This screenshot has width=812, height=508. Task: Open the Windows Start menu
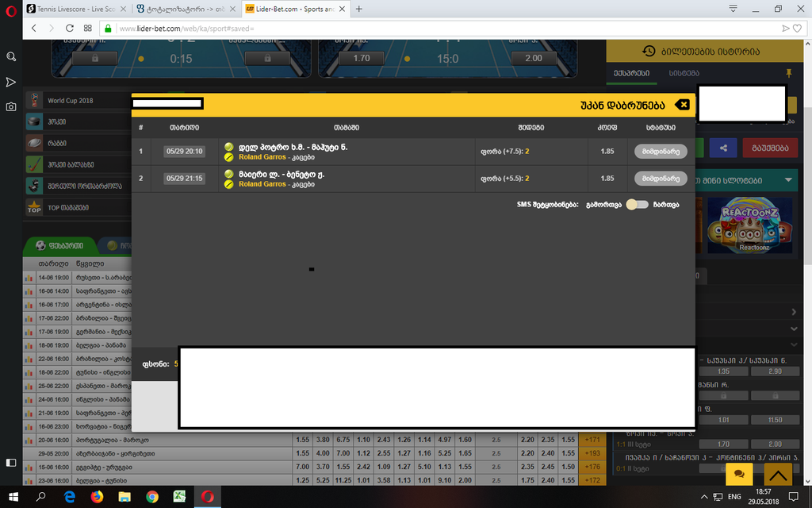(x=13, y=497)
